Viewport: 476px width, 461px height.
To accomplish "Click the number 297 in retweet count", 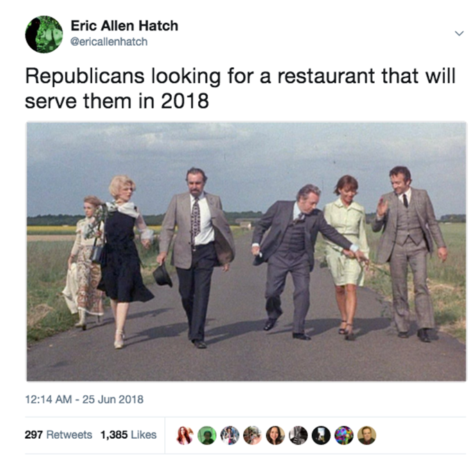I will [34, 435].
